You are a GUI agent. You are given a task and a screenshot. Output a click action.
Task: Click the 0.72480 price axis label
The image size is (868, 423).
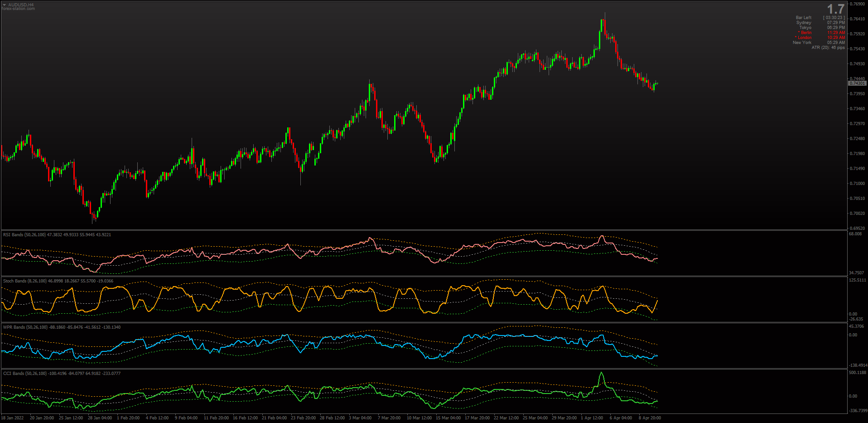click(x=857, y=139)
